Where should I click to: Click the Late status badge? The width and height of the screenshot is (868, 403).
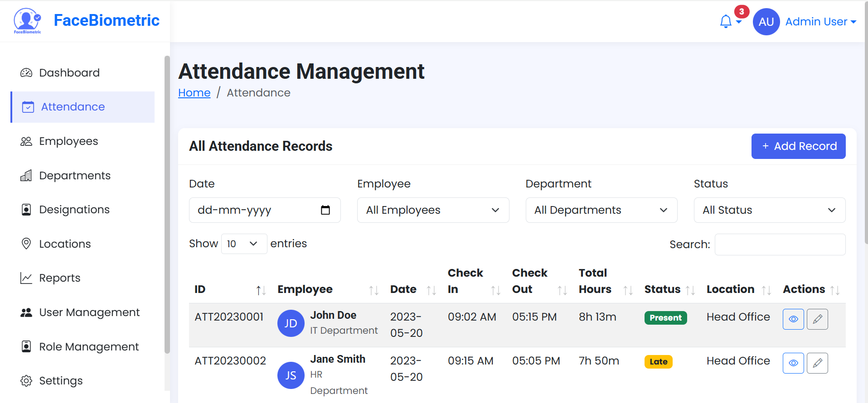tap(658, 362)
